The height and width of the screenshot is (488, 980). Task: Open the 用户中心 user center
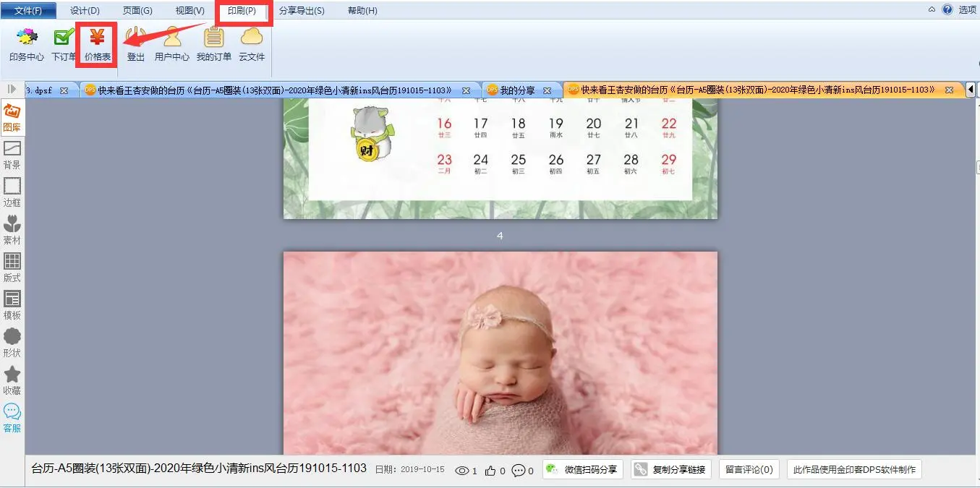point(172,45)
